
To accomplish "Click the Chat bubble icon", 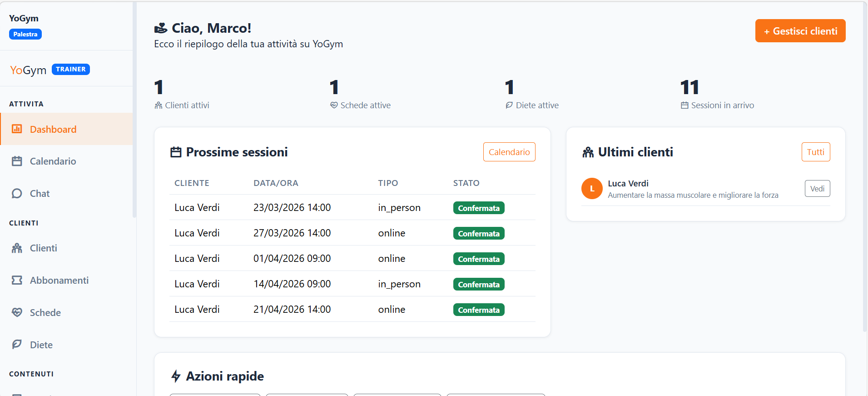I will 17,194.
